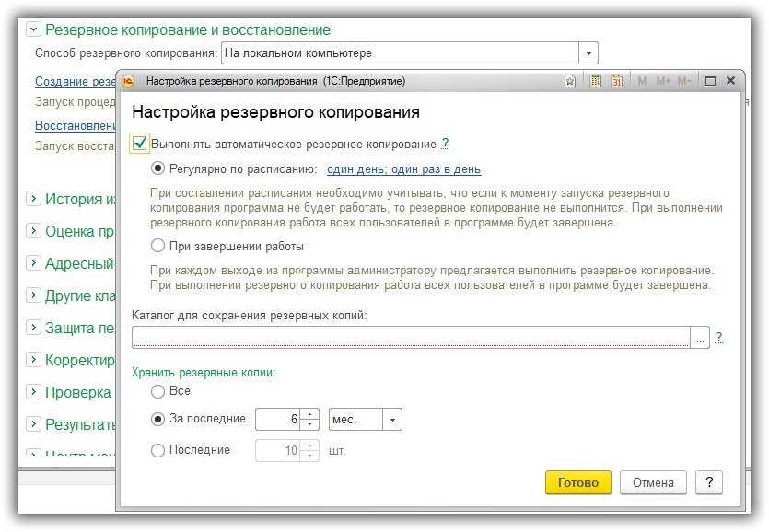Open the backup method dropdown
The width and height of the screenshot is (769, 532).
(x=589, y=53)
